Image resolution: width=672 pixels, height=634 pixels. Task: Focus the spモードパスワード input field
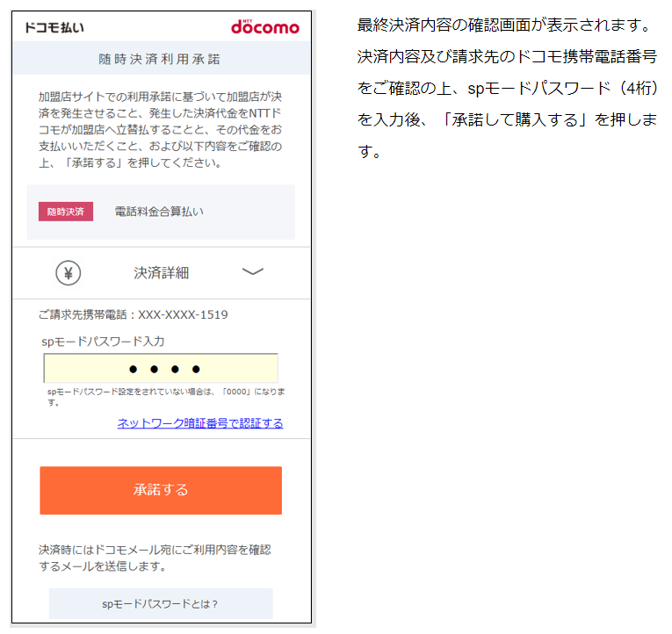tap(161, 368)
